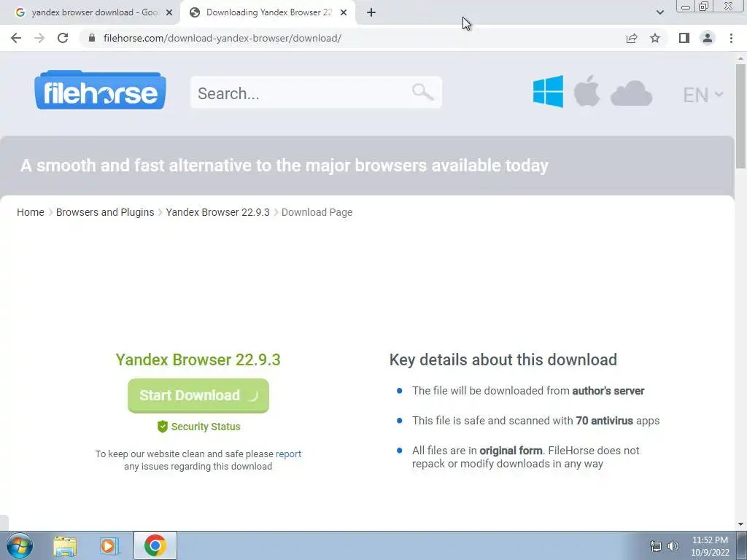Select the cloud web apps icon
This screenshot has width=747, height=560.
click(x=631, y=93)
